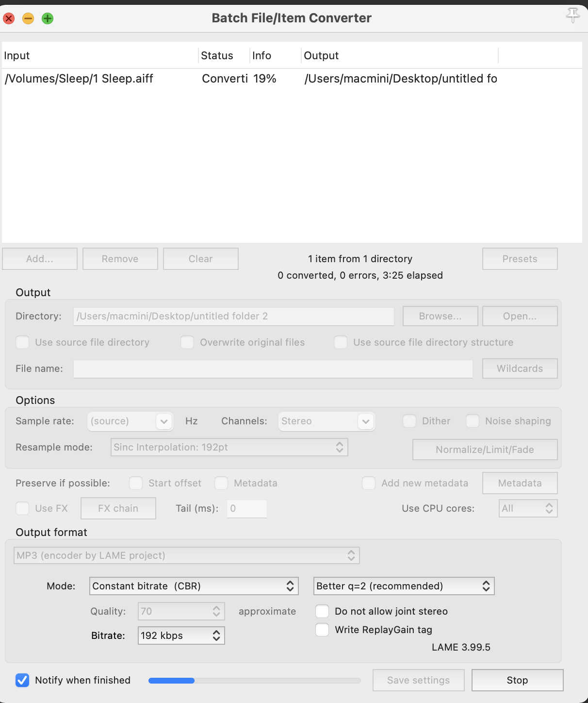This screenshot has width=588, height=703.
Task: Click the green zoom window button
Action: (x=48, y=18)
